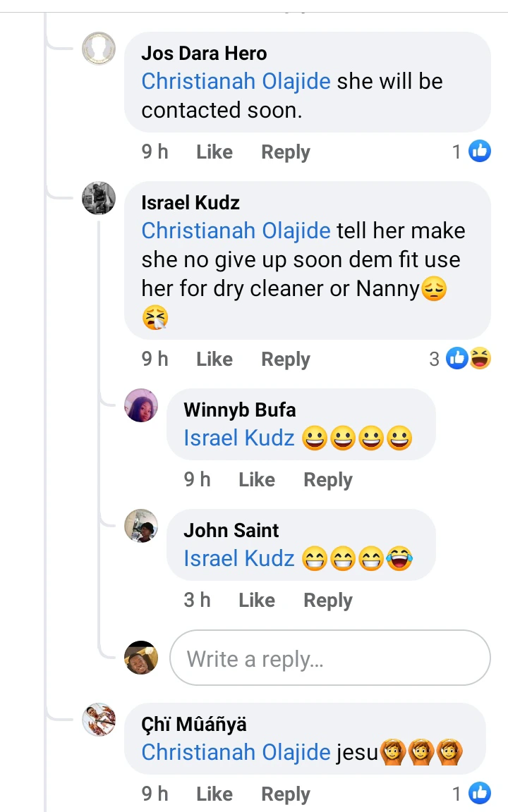Click Winnyb Bufa's avatar
This screenshot has width=508, height=812.
click(x=141, y=405)
